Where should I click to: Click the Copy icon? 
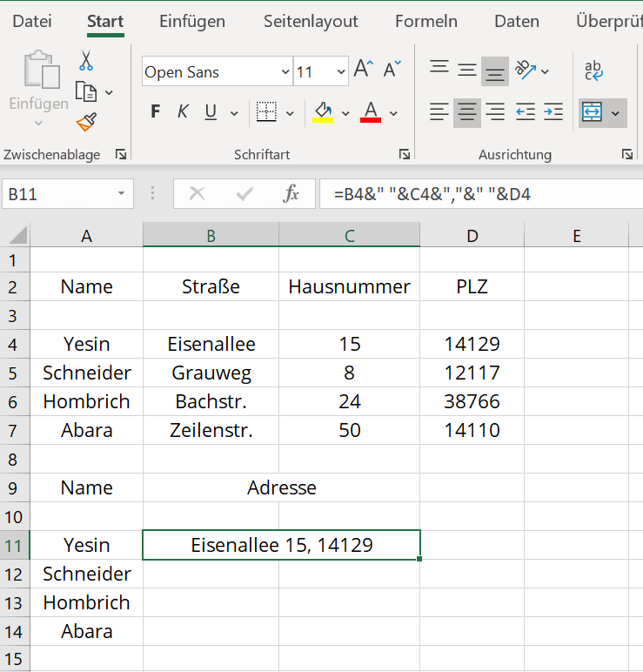[x=86, y=91]
